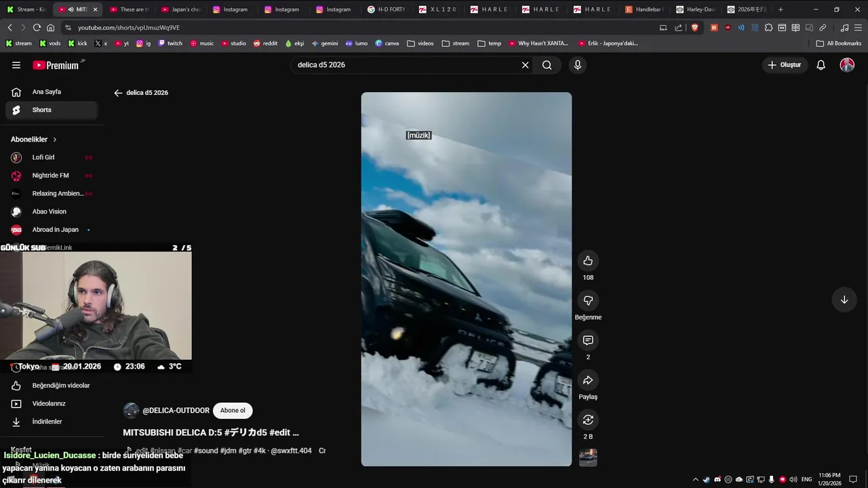Screen dimensions: 868x488
Task: Open the stream bookmark folder
Action: pos(455,43)
